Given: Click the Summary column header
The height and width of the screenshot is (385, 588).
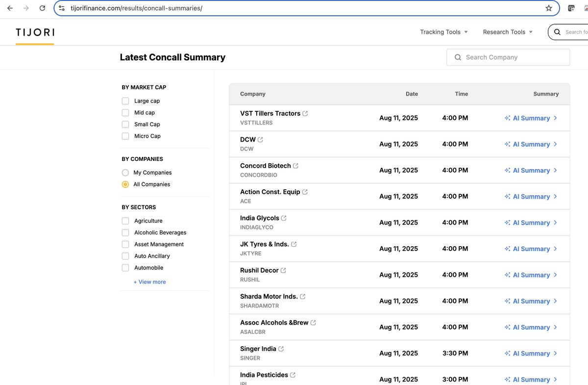Looking at the screenshot, I should (x=546, y=94).
